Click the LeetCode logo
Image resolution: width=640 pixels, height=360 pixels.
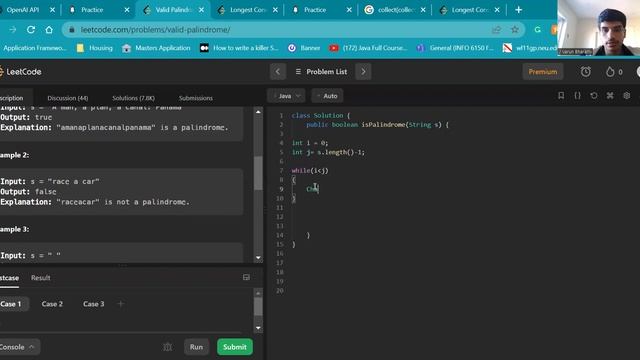click(x=20, y=72)
